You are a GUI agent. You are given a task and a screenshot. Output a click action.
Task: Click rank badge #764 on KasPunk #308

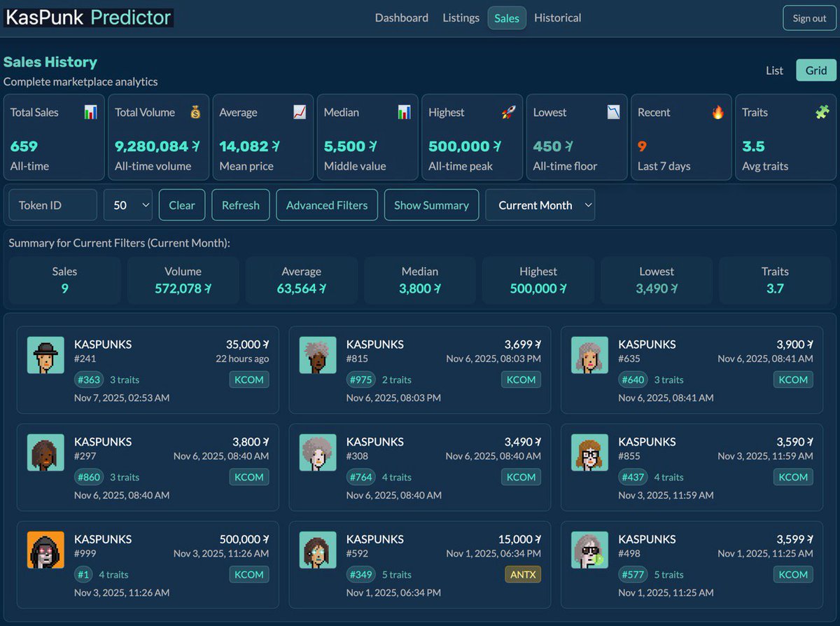(361, 477)
